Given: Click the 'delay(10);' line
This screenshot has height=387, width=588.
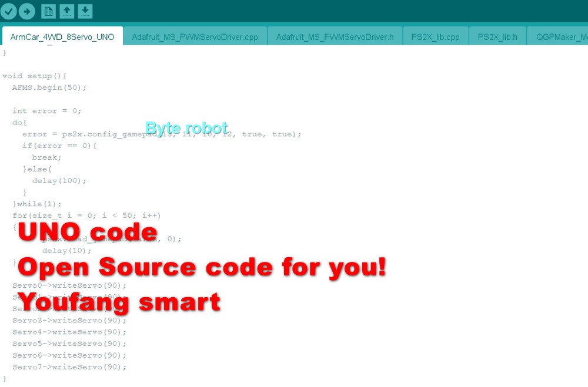Looking at the screenshot, I should (67, 250).
